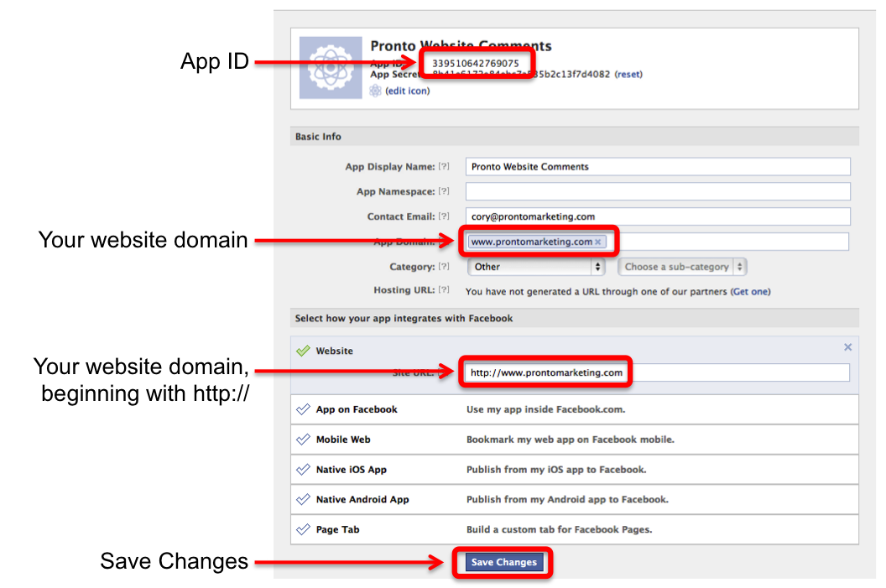Image resolution: width=886 pixels, height=588 pixels.
Task: Click the reset link for App Secret
Action: tap(628, 74)
